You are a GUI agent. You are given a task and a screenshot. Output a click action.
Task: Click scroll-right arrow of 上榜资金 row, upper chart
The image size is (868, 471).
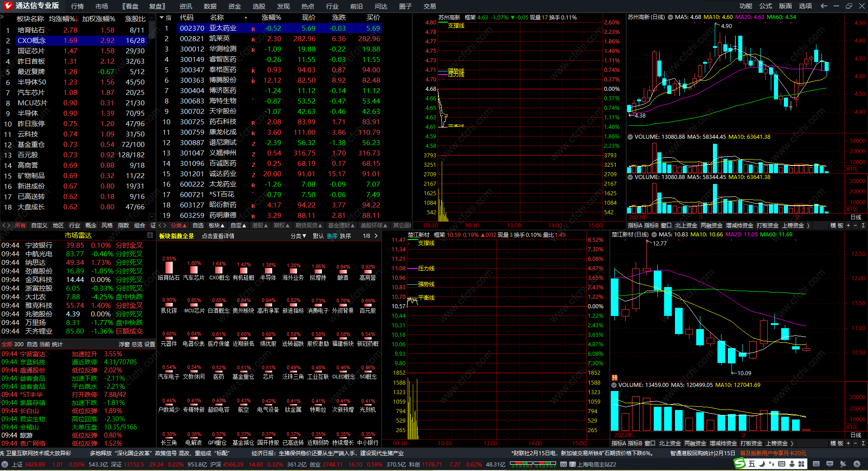coord(808,225)
